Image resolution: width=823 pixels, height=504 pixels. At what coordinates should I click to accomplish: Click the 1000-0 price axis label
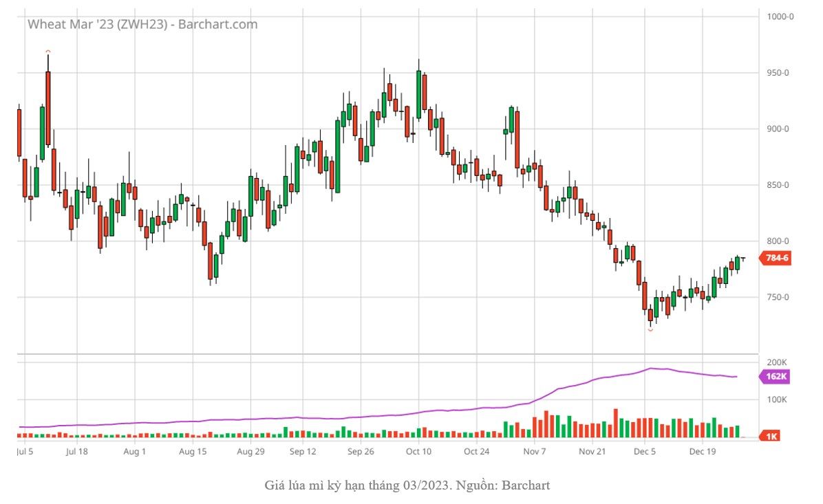coord(780,17)
